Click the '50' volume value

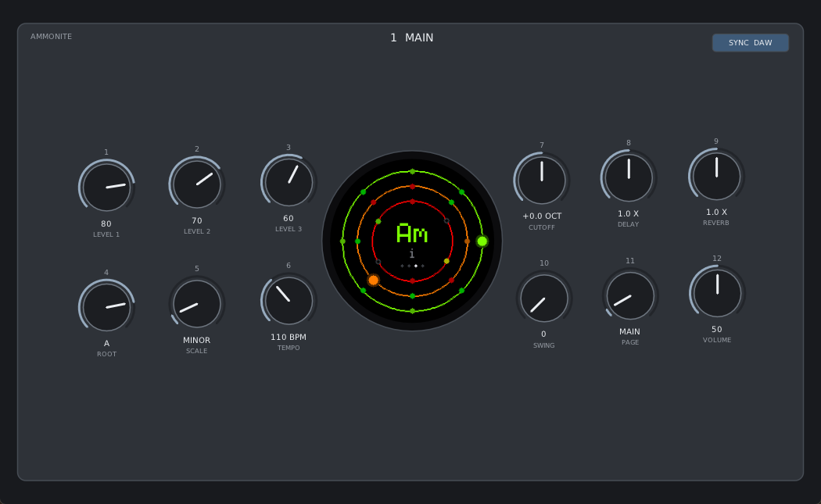(717, 329)
